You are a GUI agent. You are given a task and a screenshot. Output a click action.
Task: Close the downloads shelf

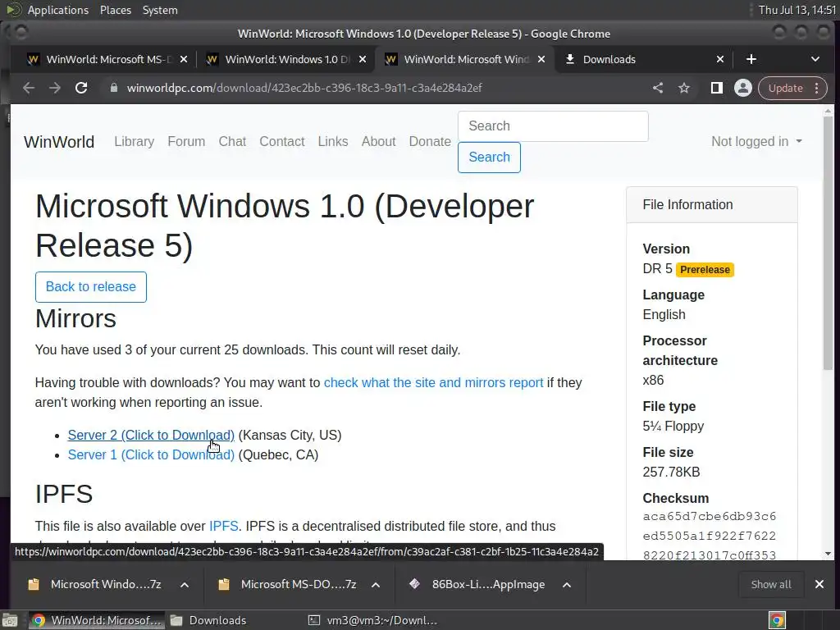pyautogui.click(x=819, y=584)
